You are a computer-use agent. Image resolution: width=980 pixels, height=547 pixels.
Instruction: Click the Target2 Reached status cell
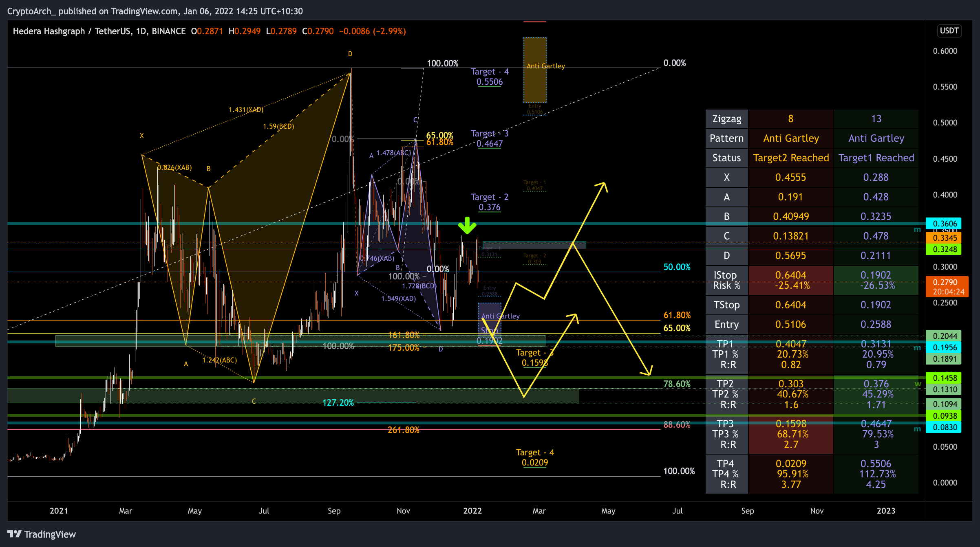coord(791,158)
